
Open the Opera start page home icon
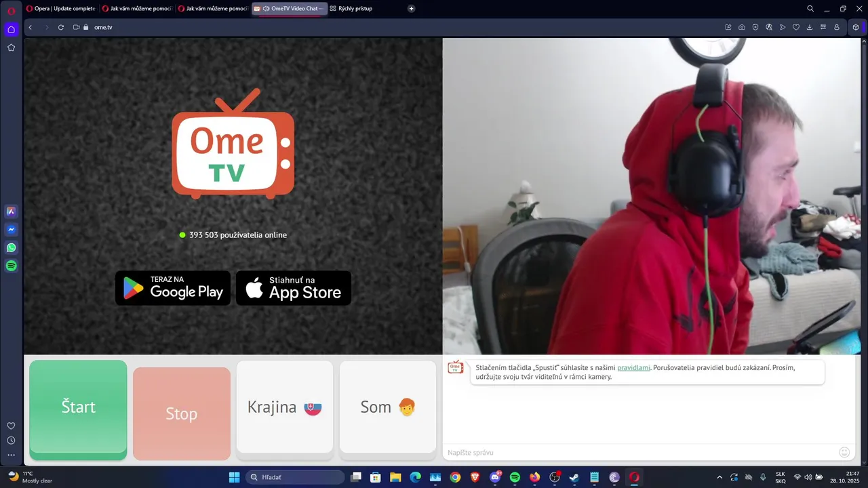pyautogui.click(x=11, y=29)
